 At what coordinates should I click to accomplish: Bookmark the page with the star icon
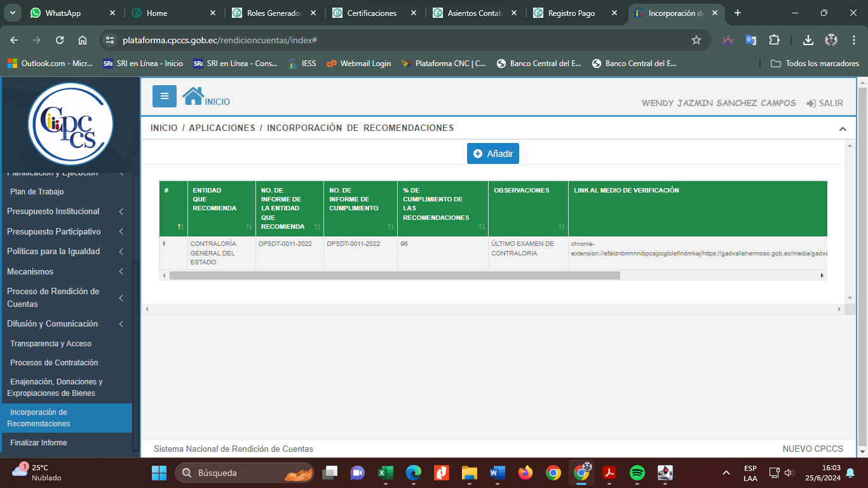click(696, 40)
